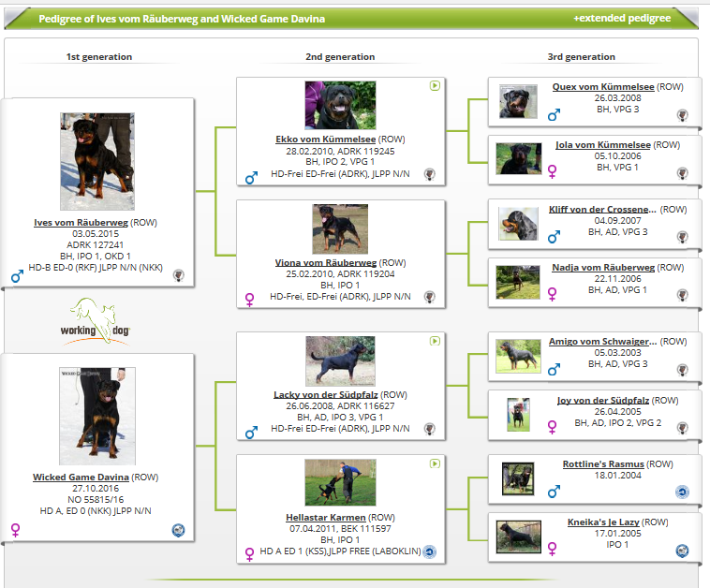Click the play icon on Lacky von der Südpfalz
710x588 pixels.
(435, 341)
